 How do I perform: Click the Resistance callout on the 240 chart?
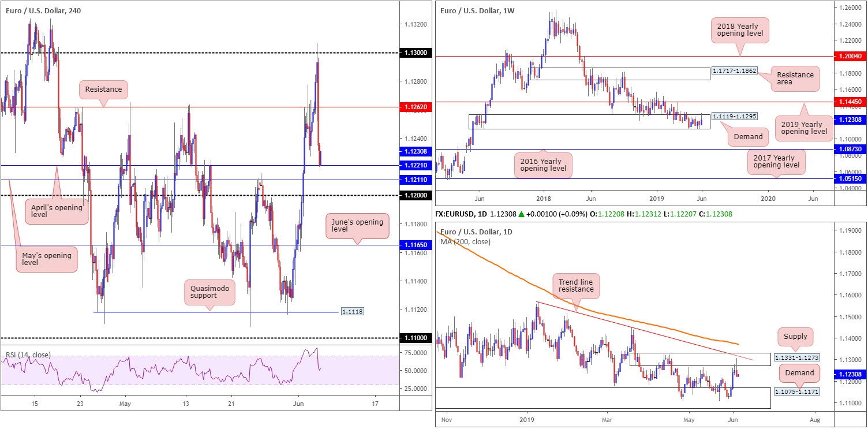(104, 89)
